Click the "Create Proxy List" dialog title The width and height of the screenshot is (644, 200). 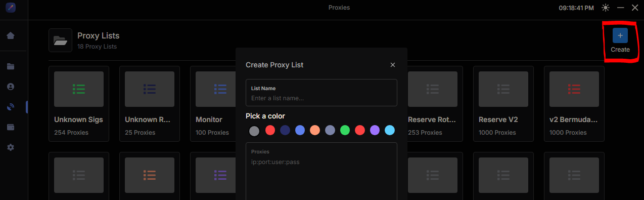click(274, 65)
